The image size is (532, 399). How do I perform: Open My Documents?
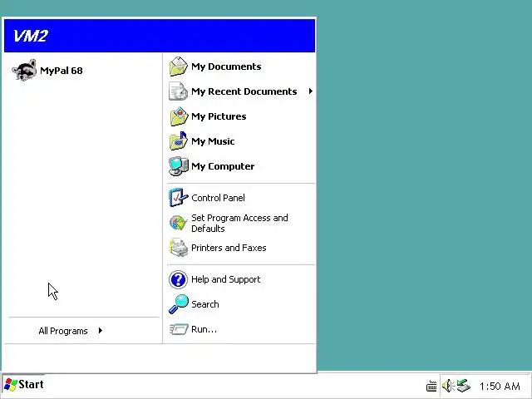point(241,66)
